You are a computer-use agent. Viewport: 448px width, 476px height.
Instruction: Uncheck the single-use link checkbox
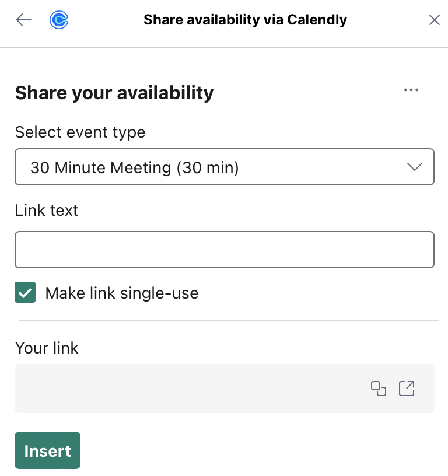[25, 292]
